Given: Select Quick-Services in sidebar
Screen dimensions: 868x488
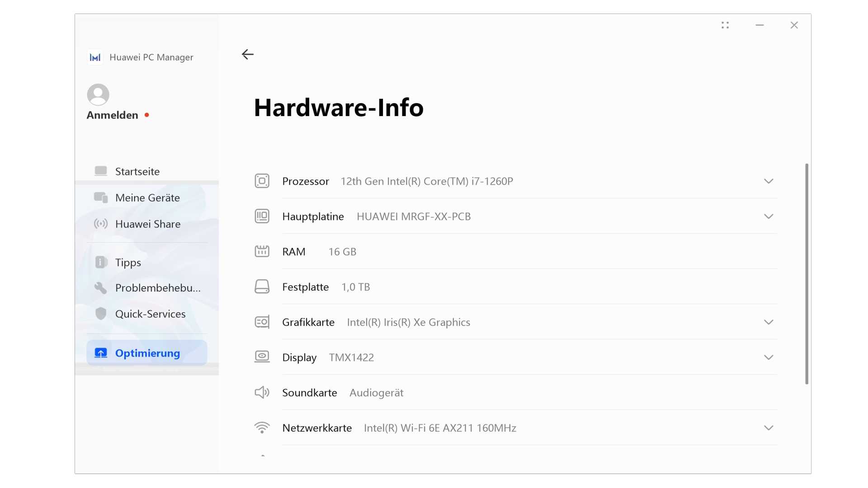Looking at the screenshot, I should [x=150, y=314].
